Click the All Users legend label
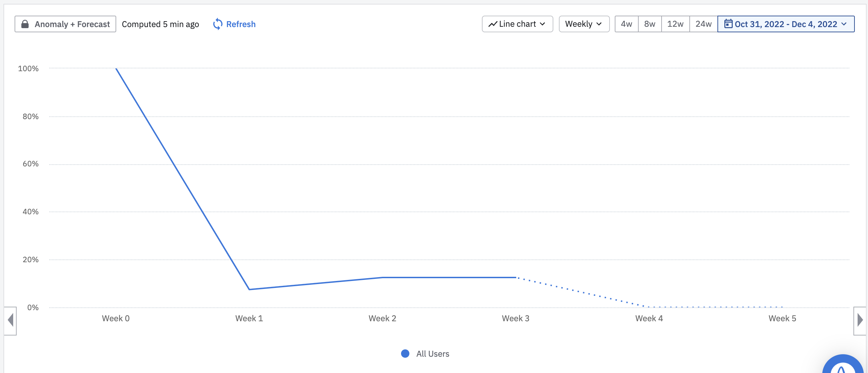The height and width of the screenshot is (373, 868). 433,354
